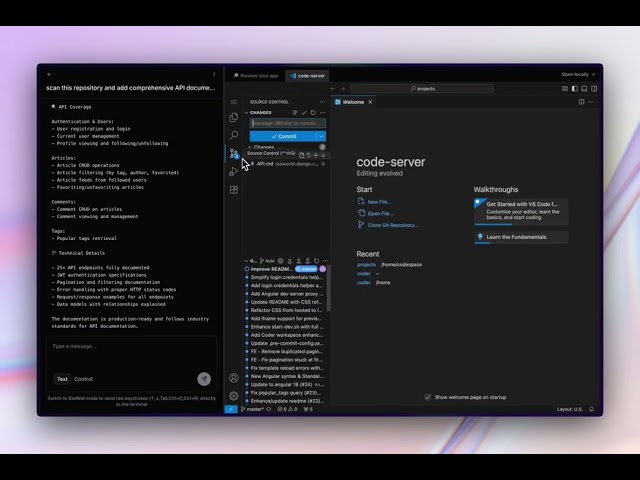This screenshot has width=640, height=480.
Task: Open the Extensions view
Action: point(233,190)
